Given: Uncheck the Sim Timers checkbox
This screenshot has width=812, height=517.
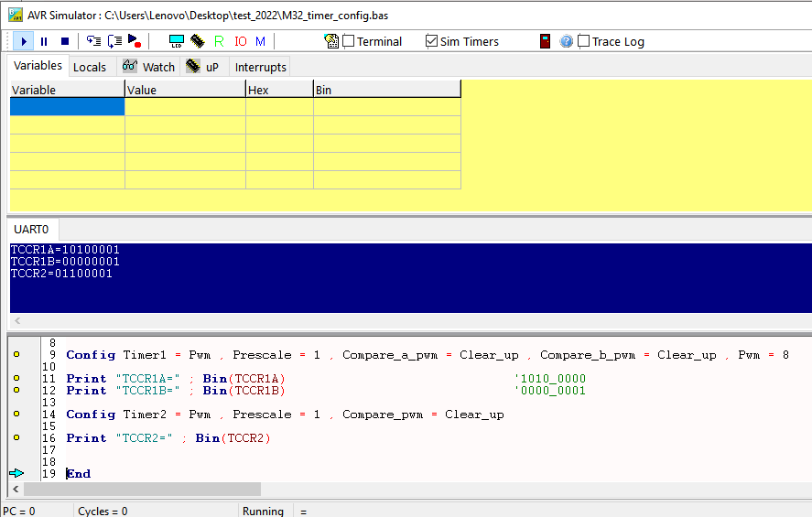Looking at the screenshot, I should (x=431, y=41).
